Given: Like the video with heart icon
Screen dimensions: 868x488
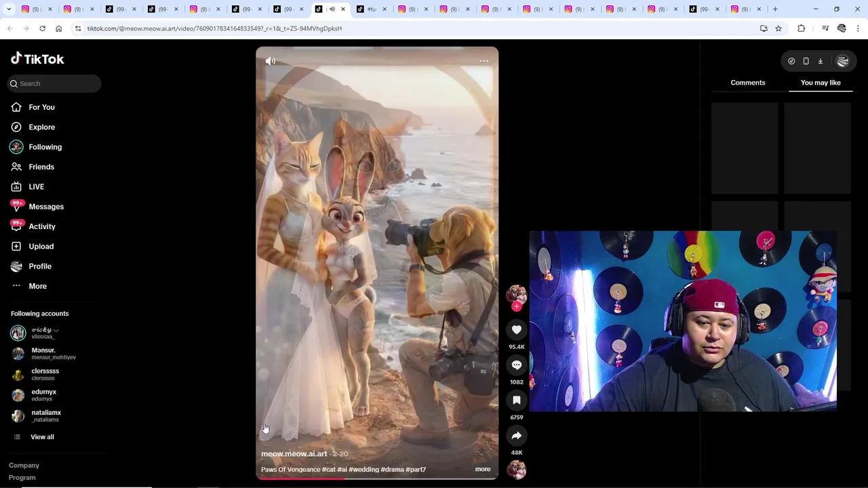Looking at the screenshot, I should [517, 330].
